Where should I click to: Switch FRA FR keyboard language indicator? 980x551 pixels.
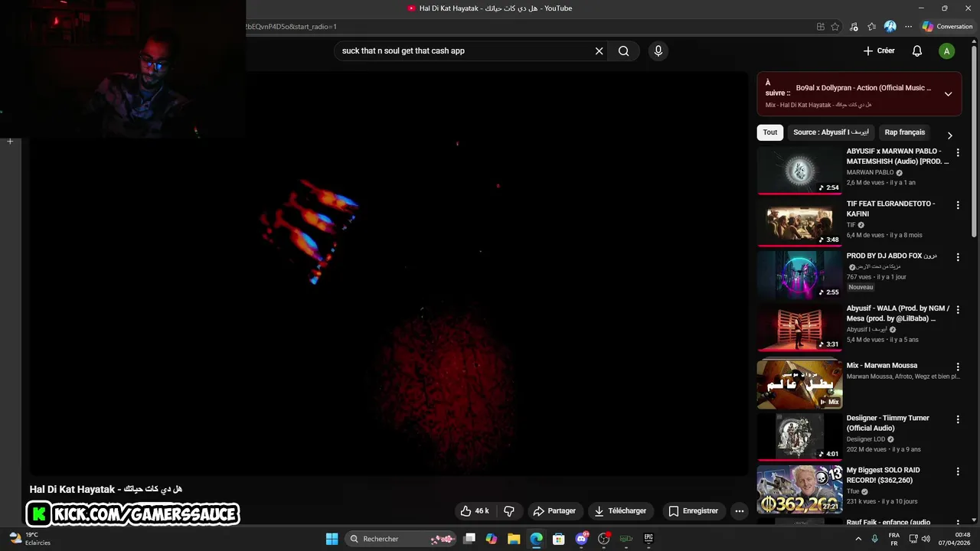tap(894, 539)
